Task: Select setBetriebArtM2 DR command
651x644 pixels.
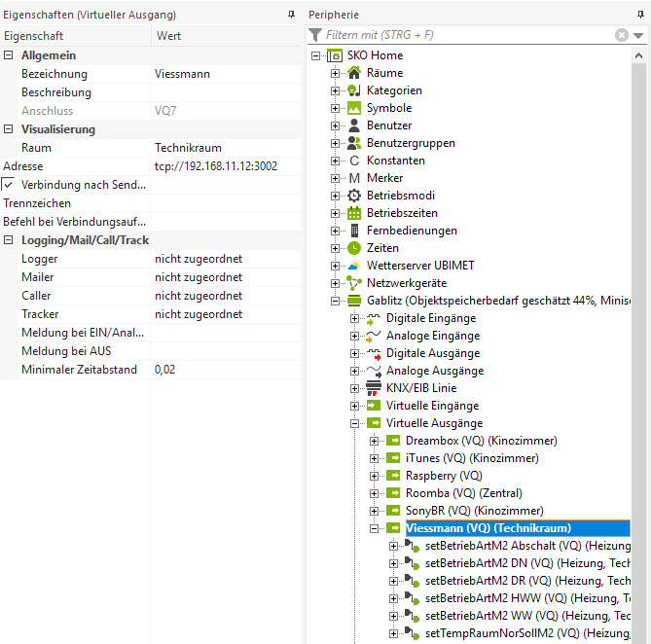Action: click(527, 581)
